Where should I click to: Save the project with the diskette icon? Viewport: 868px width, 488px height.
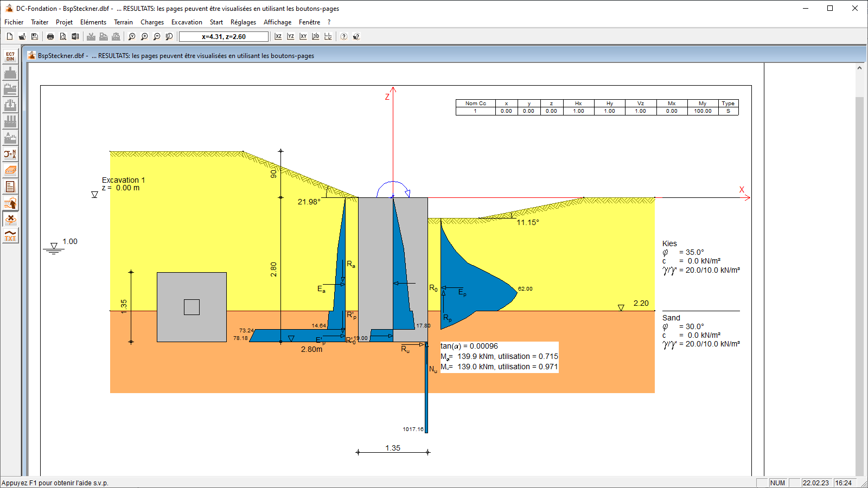(35, 36)
